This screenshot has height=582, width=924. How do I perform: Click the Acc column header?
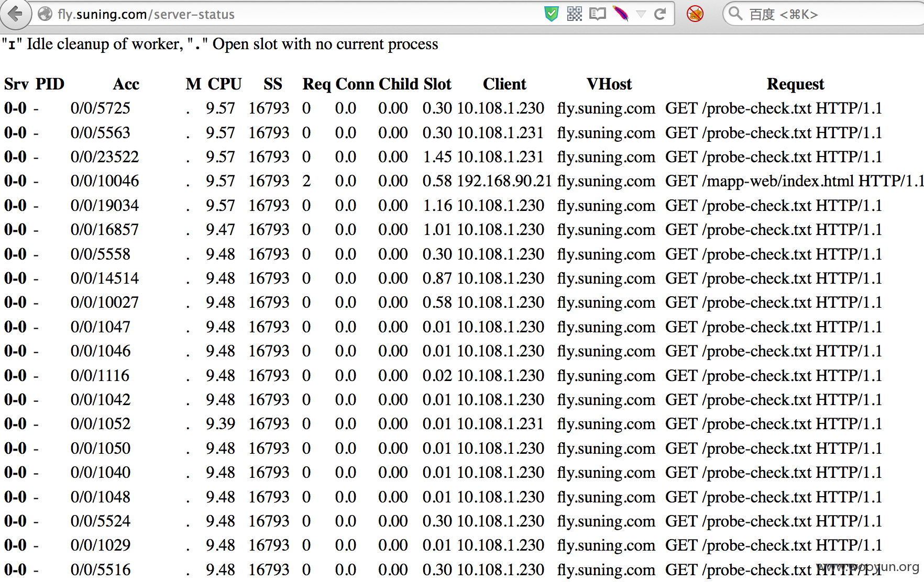(126, 84)
